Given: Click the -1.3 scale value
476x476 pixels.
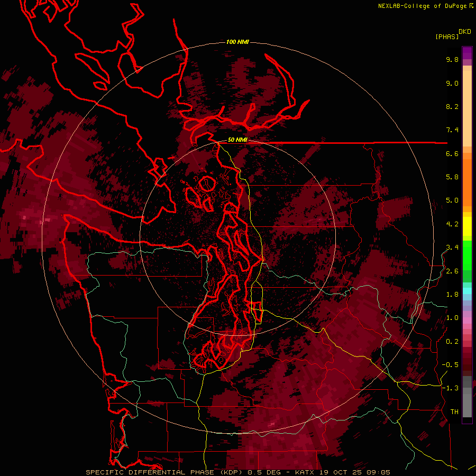Looking at the screenshot, I should pos(450,388).
